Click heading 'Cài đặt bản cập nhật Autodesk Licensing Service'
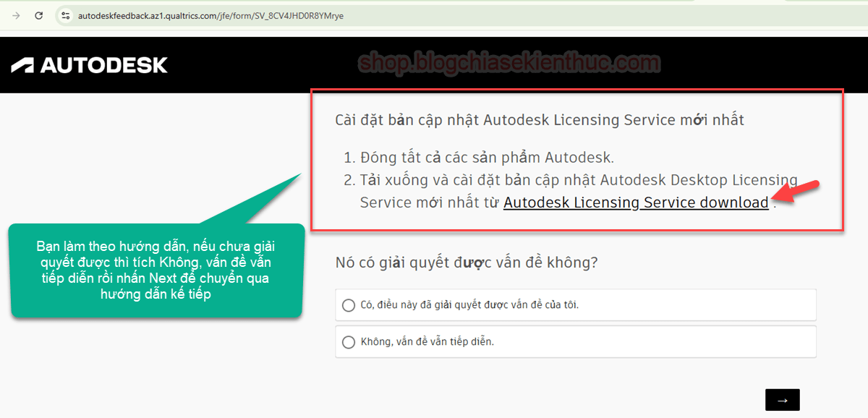 pos(540,120)
